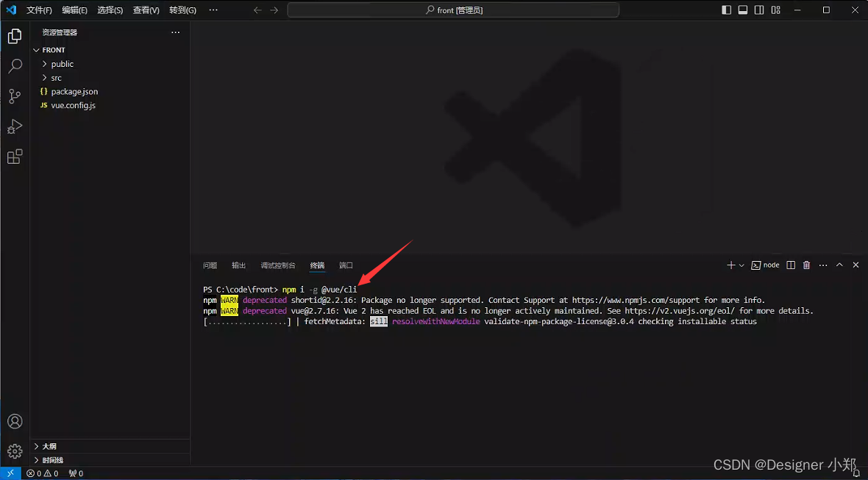The image size is (868, 480).
Task: Open the terminal launch profile dropdown arrow
Action: click(x=741, y=265)
